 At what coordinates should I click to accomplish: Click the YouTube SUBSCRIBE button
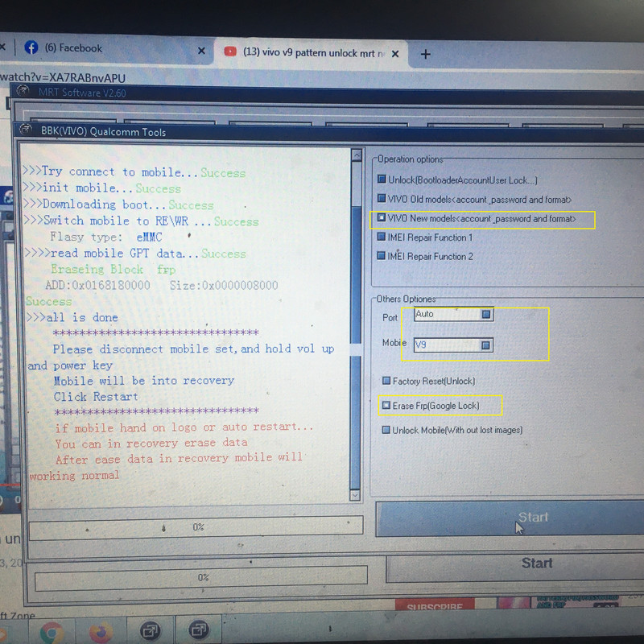[435, 605]
